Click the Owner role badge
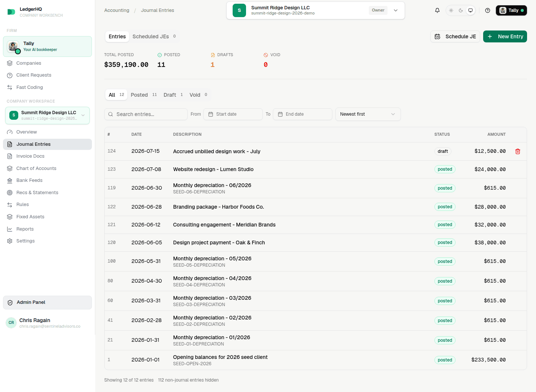This screenshot has height=392, width=536. point(378,10)
